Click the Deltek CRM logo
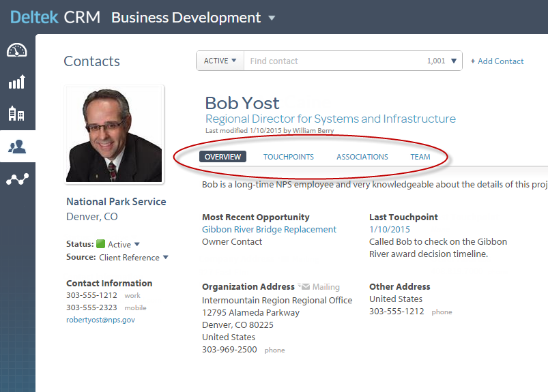Viewport: 548px width, 392px height. pyautogui.click(x=55, y=17)
